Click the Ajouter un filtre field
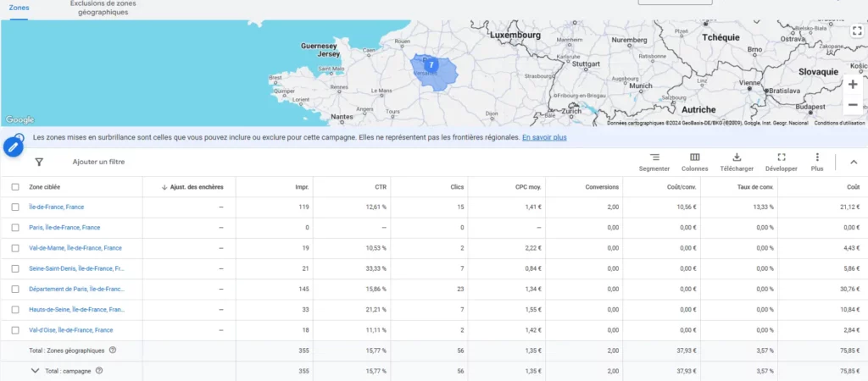This screenshot has height=381, width=868. click(98, 162)
